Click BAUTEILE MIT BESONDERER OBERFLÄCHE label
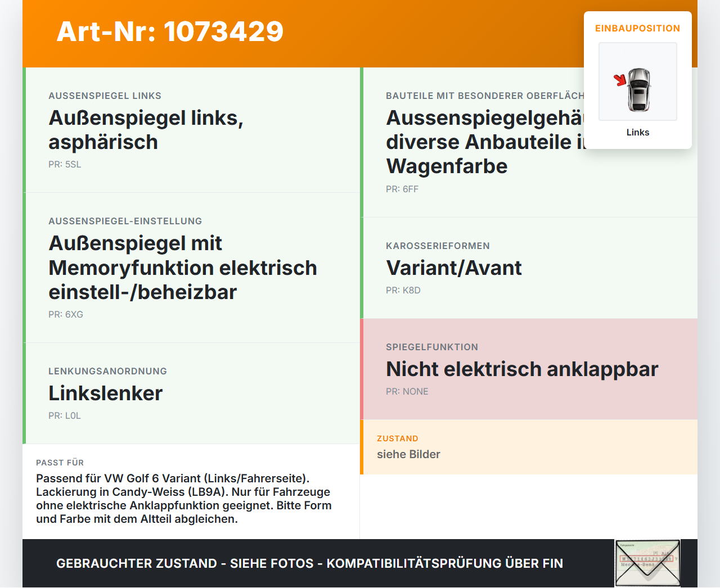The image size is (720, 588). tap(485, 96)
